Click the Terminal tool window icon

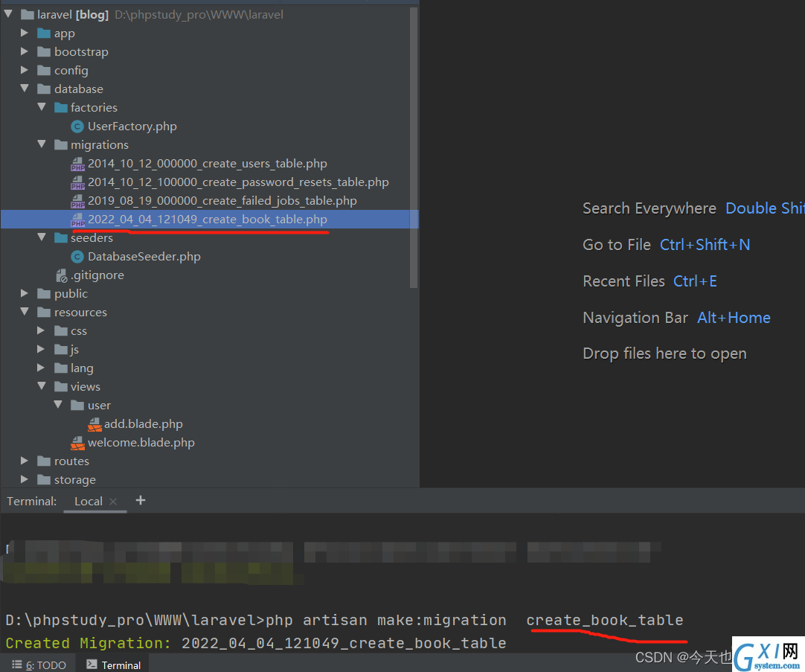pos(92,665)
